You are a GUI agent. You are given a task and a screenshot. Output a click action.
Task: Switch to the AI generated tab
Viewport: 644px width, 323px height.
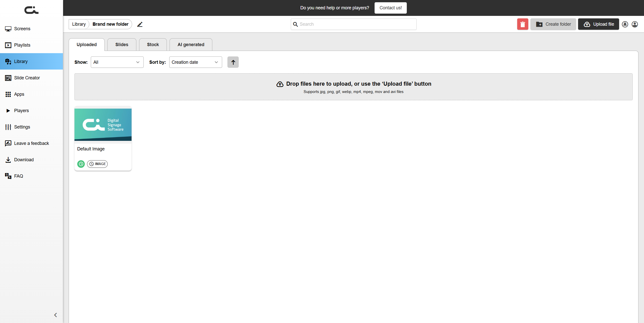click(191, 45)
